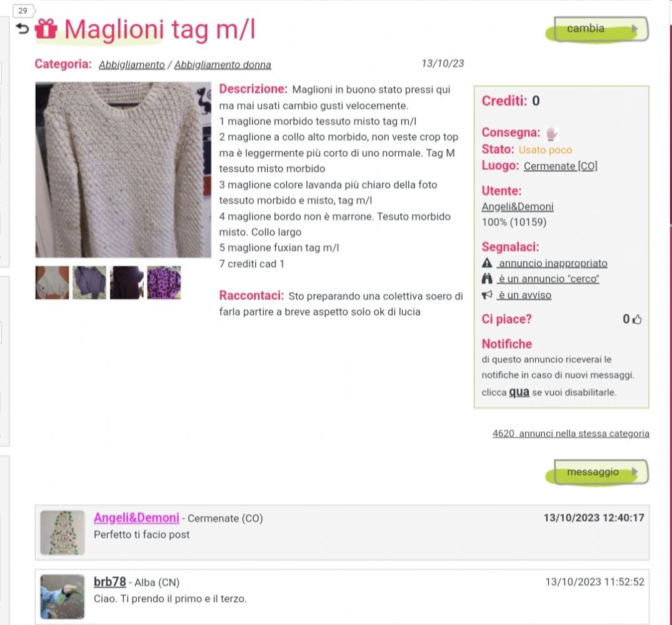Click 'qua' to disable notifications
This screenshot has width=672, height=625.
tap(519, 392)
